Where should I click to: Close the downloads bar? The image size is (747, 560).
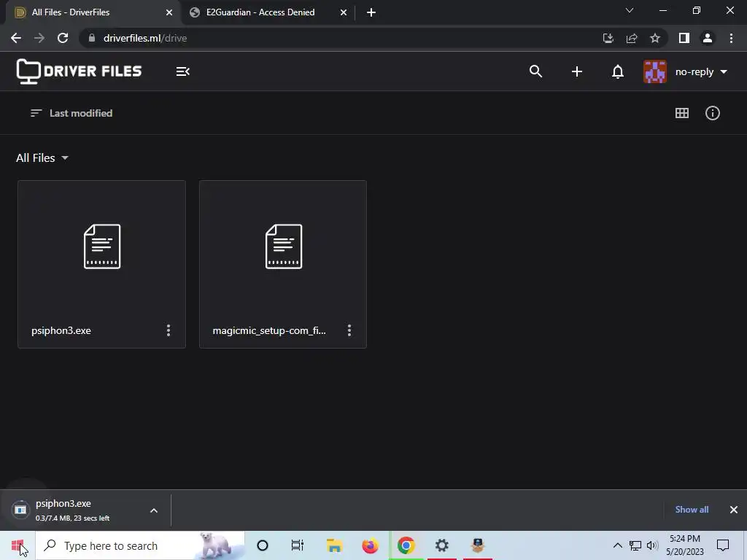coord(734,510)
